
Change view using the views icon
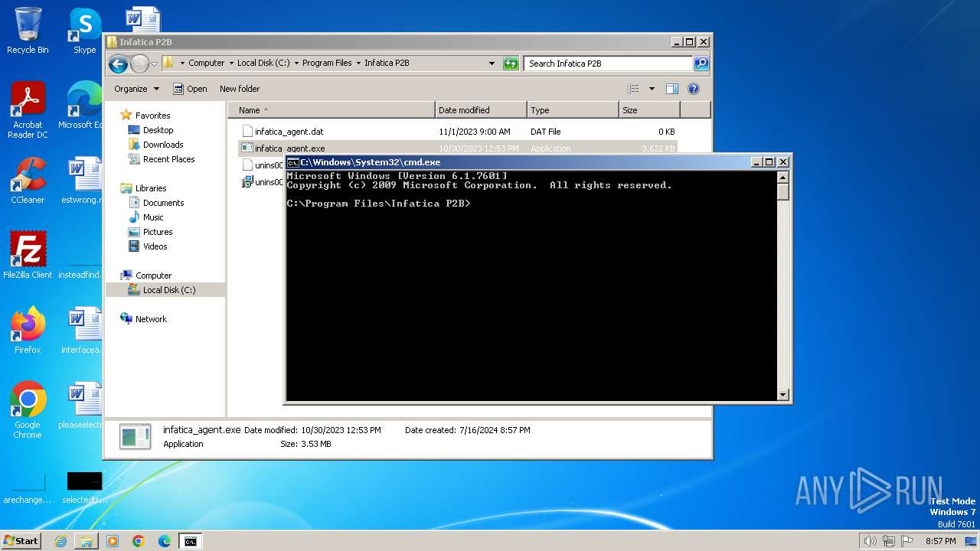(x=632, y=89)
